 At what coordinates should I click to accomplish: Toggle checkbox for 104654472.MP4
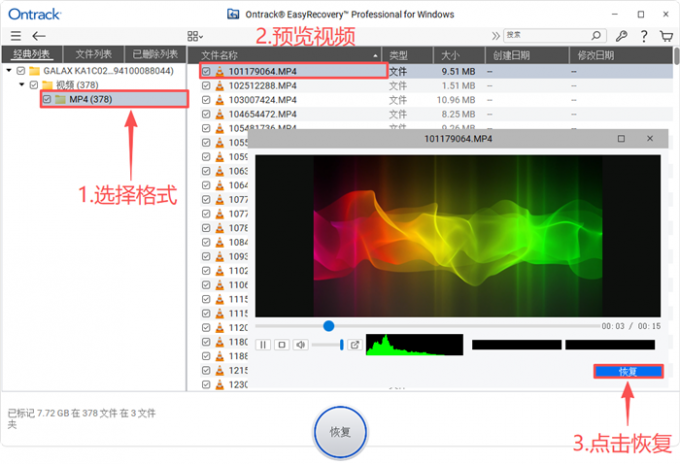coord(206,114)
